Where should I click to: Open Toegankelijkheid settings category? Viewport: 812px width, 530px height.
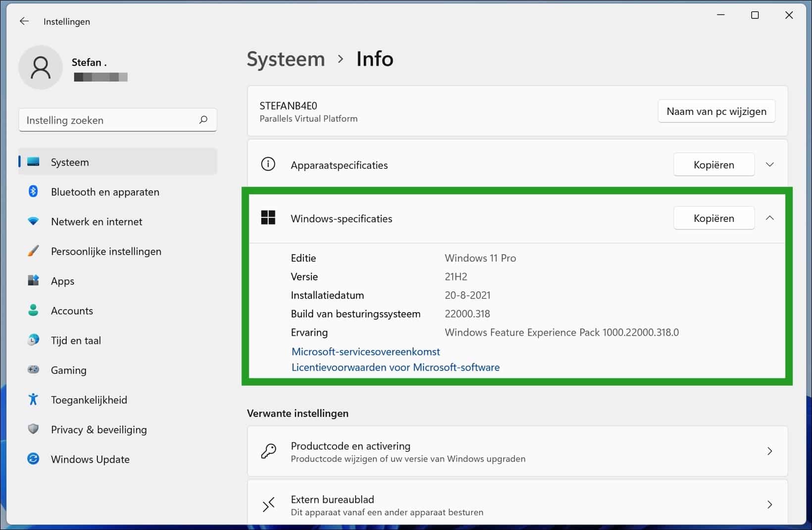[118, 400]
